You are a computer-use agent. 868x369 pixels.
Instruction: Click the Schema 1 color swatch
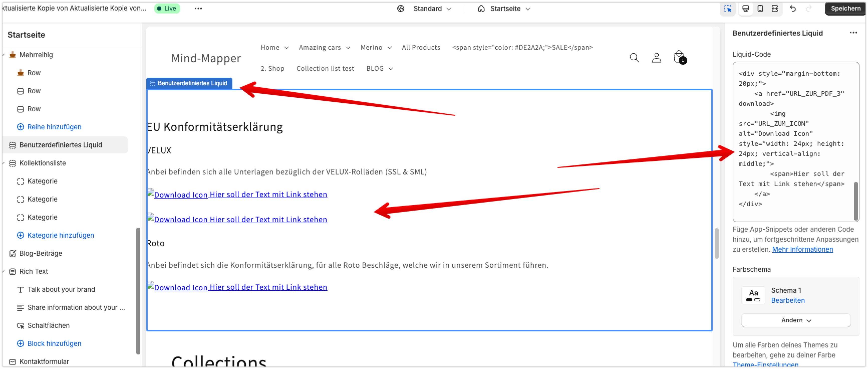(x=753, y=295)
